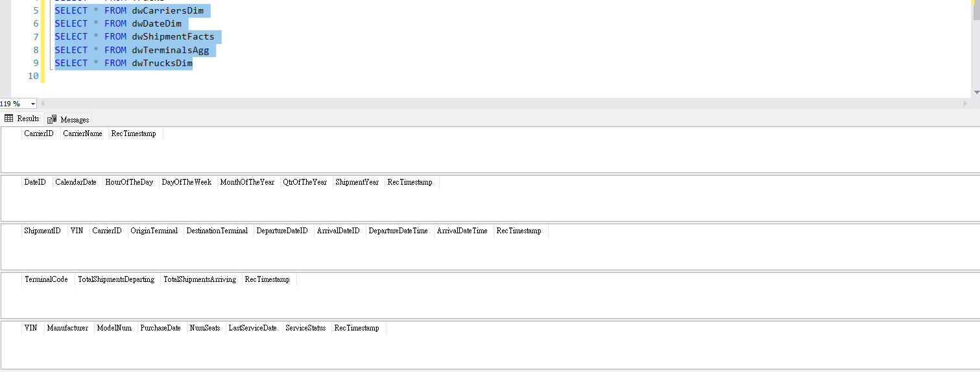Select the ShipmentID column header
The image size is (980, 372).
pos(43,231)
